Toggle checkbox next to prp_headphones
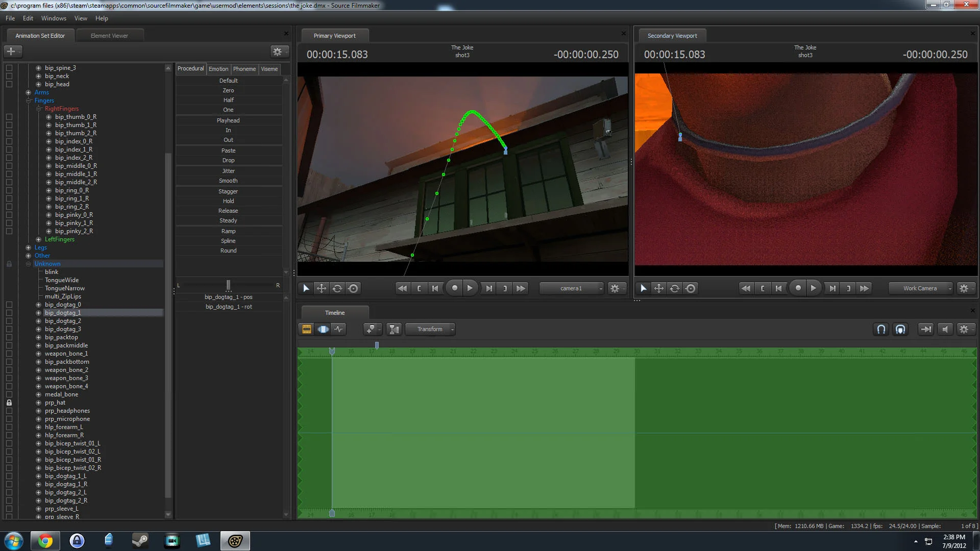The height and width of the screenshot is (551, 980). pos(9,411)
